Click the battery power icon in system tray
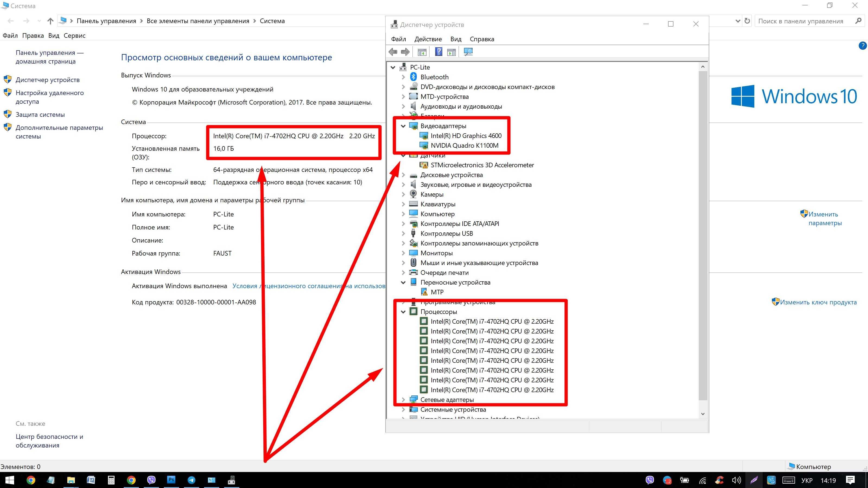This screenshot has width=868, height=488. [684, 480]
